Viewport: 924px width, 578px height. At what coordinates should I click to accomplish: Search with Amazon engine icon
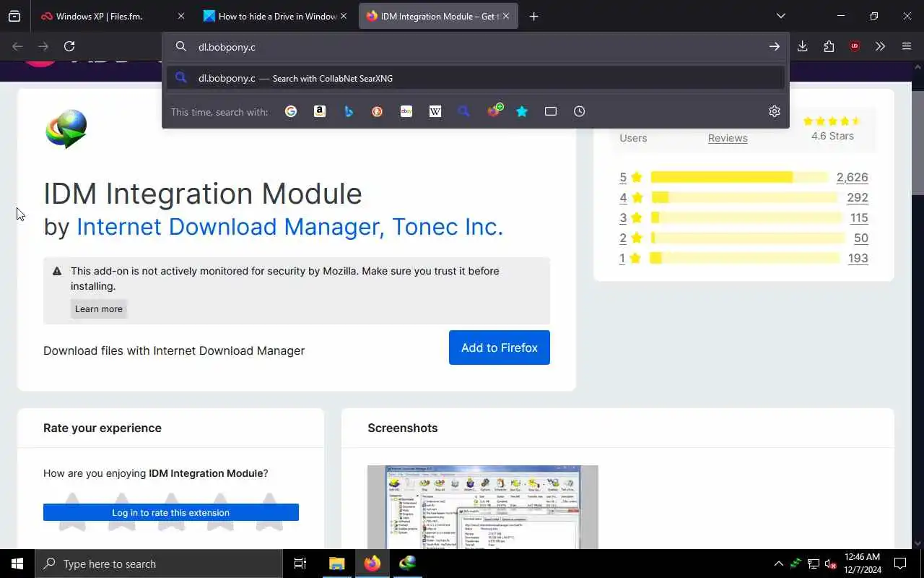click(320, 111)
